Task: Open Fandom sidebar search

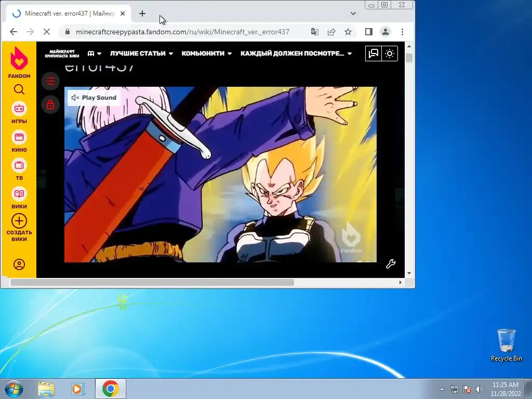Action: (x=19, y=89)
